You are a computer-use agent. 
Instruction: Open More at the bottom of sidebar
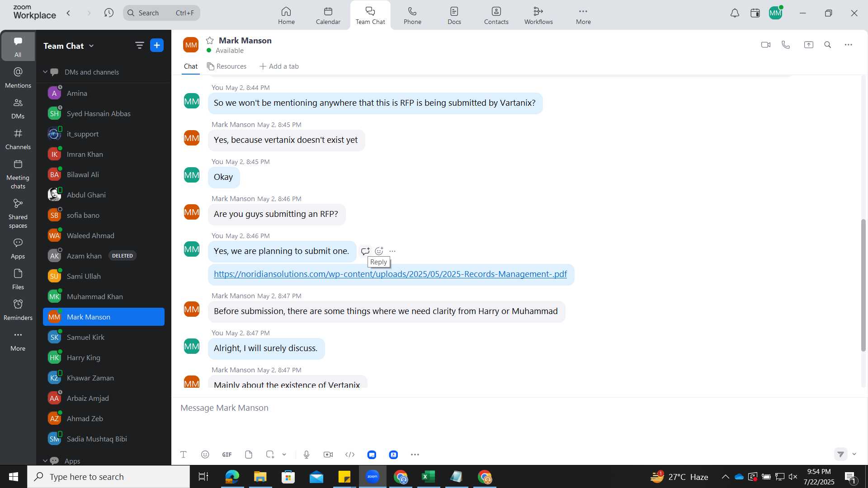(x=18, y=341)
